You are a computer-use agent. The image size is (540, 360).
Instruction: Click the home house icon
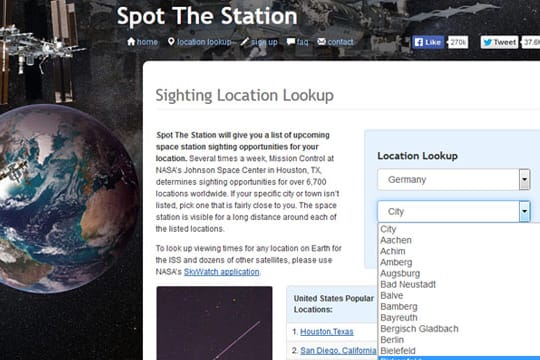click(131, 42)
